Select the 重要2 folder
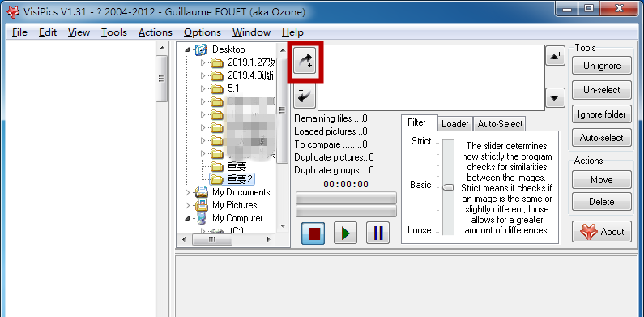 click(x=241, y=179)
